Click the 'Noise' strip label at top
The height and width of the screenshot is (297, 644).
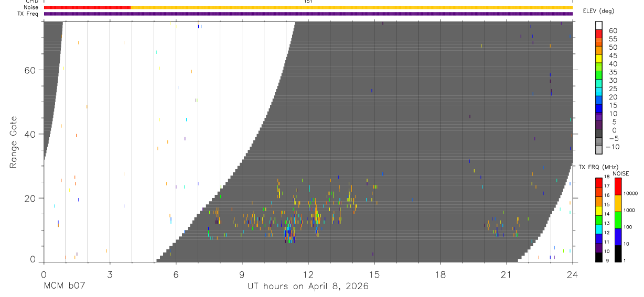pyautogui.click(x=31, y=7)
